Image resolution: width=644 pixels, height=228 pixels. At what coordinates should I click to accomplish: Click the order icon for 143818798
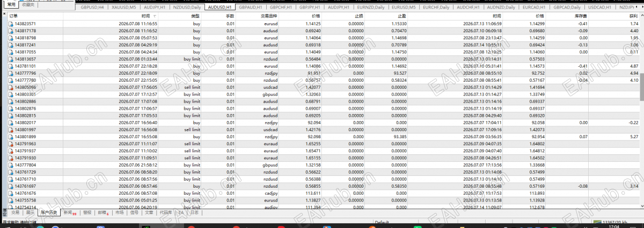click(x=11, y=38)
